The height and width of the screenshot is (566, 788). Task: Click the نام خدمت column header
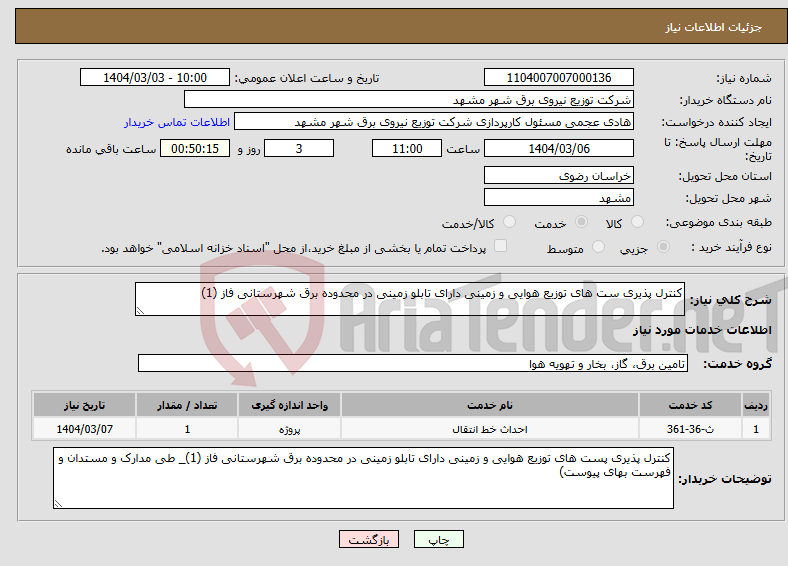coord(489,405)
